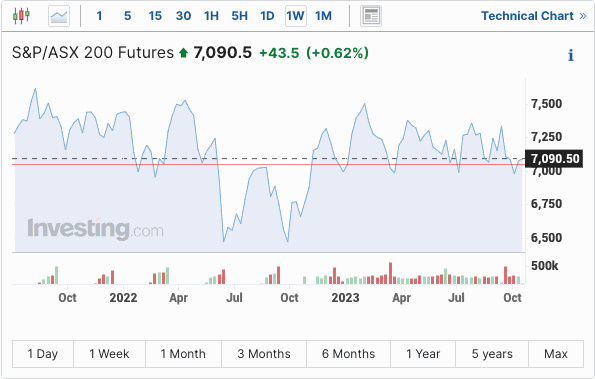The height and width of the screenshot is (379, 595).
Task: Click the S&P/ASX 200 Futures title
Action: coord(93,53)
